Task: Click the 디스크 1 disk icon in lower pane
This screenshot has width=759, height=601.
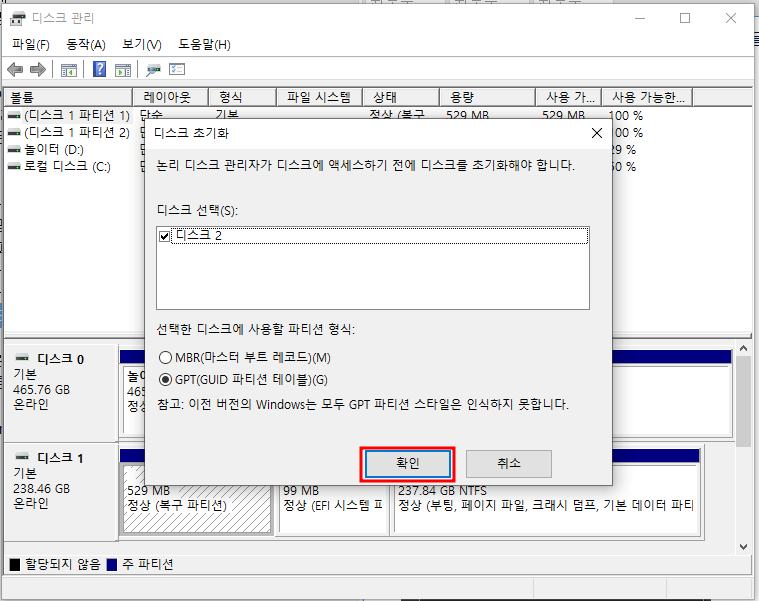Action: [22, 457]
